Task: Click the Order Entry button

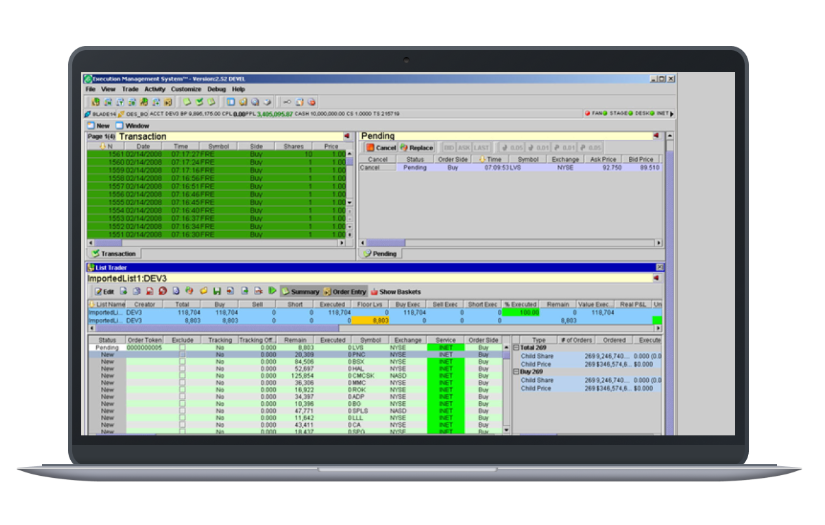Action: pyautogui.click(x=345, y=291)
